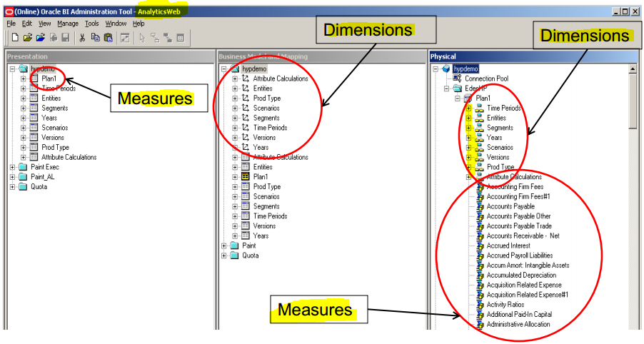644x344 pixels.
Task: Open the Tools menu
Action: (x=91, y=24)
